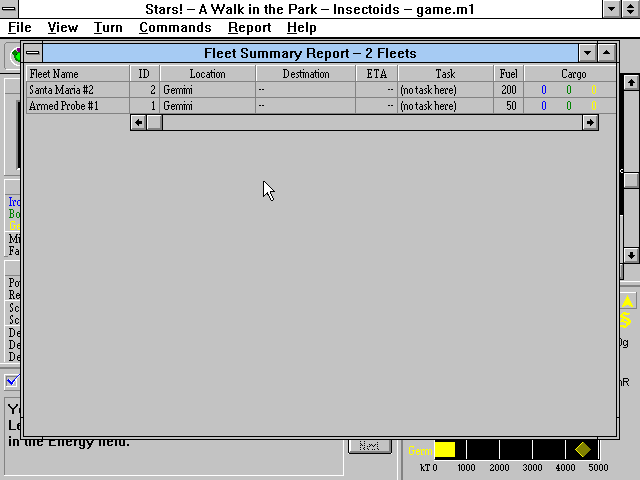Viewport: 640px width, 480px height.
Task: Open the File menu
Action: click(x=20, y=27)
